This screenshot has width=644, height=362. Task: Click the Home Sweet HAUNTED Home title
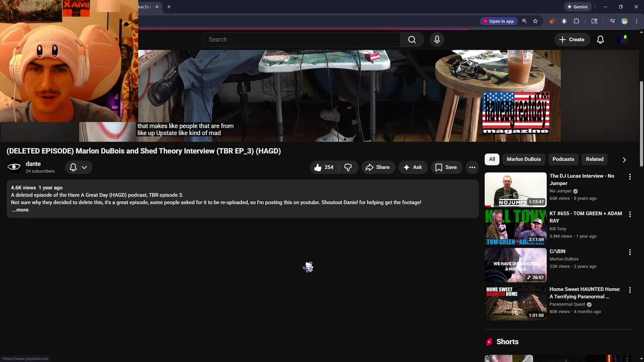[585, 293]
